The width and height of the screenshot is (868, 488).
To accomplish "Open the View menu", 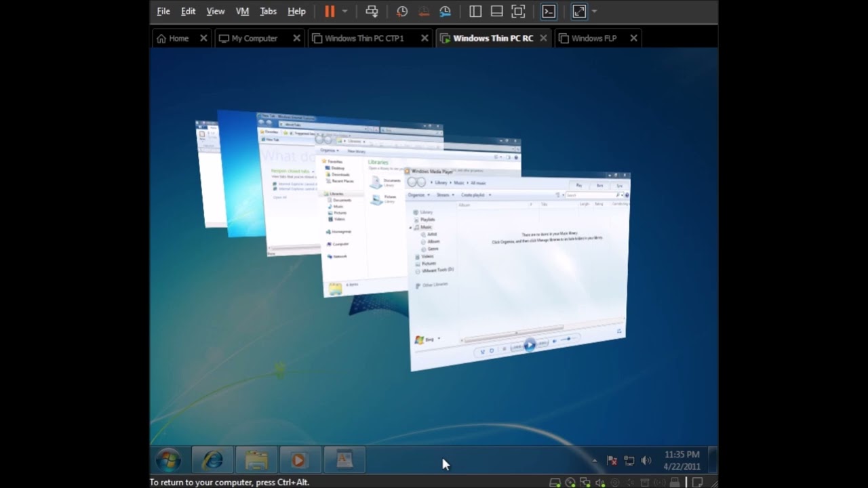I will click(216, 12).
